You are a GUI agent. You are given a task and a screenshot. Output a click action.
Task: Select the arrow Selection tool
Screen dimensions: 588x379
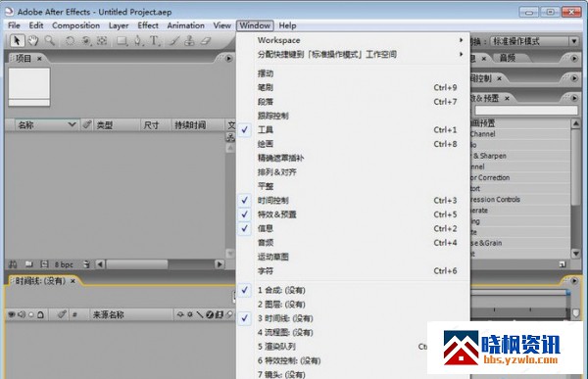(x=17, y=40)
